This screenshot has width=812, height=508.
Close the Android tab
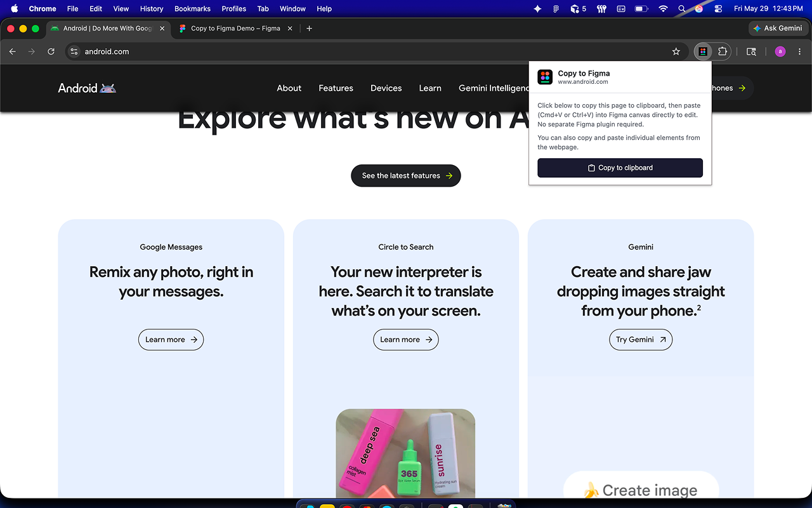point(162,29)
